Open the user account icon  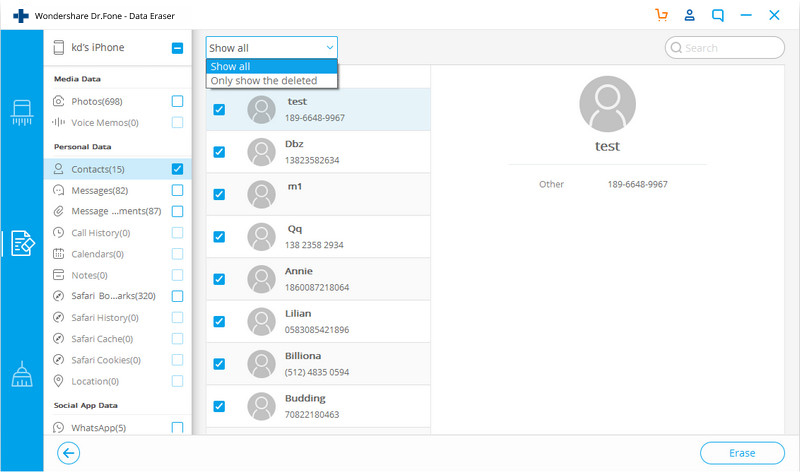[689, 15]
